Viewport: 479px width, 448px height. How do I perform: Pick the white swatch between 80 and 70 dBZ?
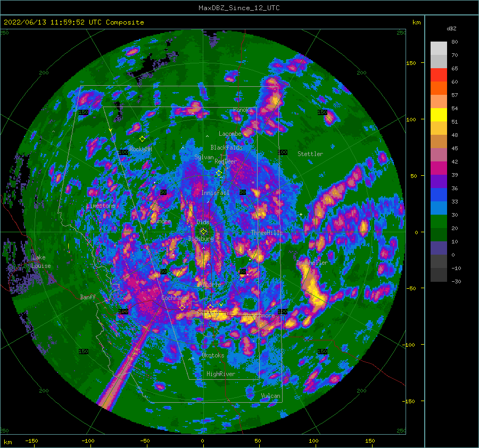coord(439,48)
